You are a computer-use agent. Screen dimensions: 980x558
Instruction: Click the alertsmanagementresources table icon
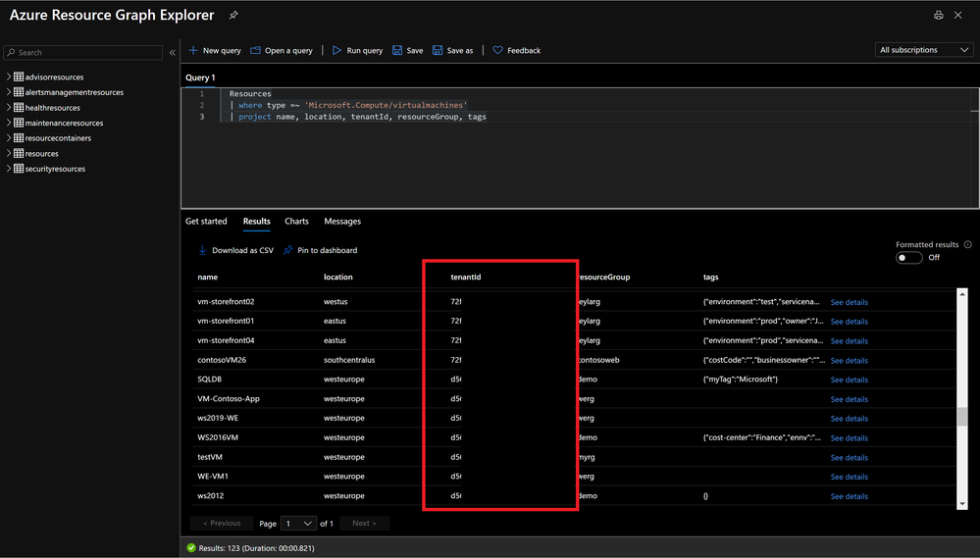tap(19, 92)
